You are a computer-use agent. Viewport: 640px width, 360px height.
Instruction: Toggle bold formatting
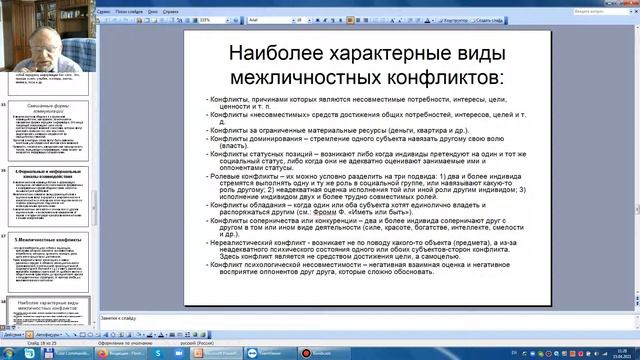click(x=318, y=20)
